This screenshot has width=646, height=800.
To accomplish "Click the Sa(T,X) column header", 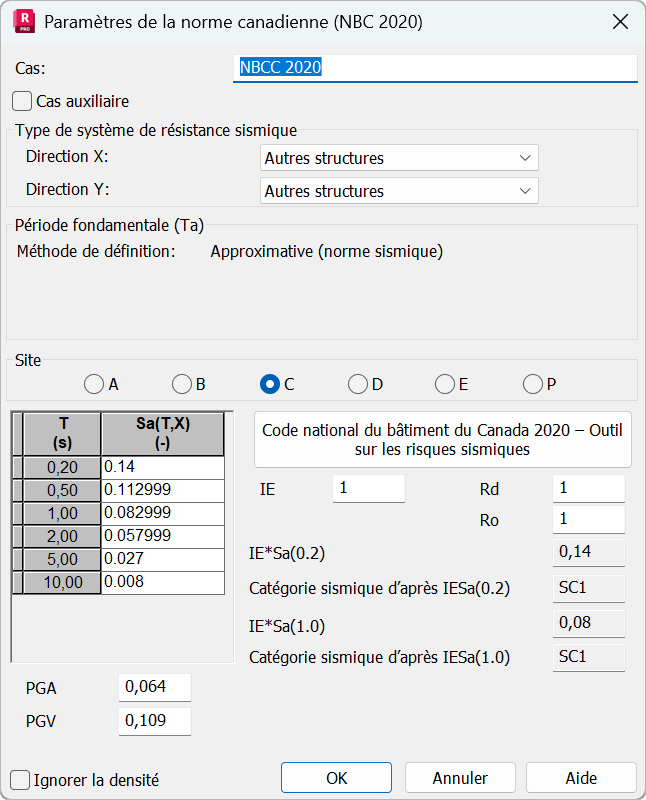I will tap(163, 434).
